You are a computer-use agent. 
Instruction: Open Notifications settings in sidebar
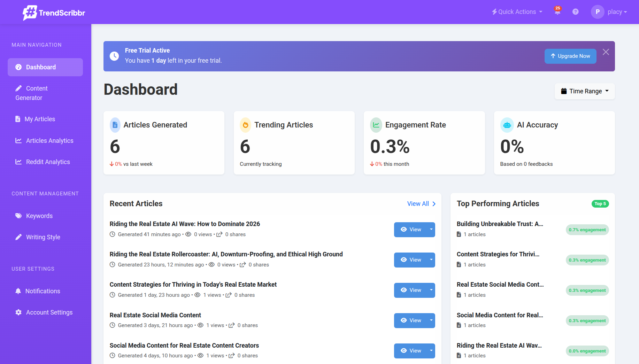tap(45, 291)
